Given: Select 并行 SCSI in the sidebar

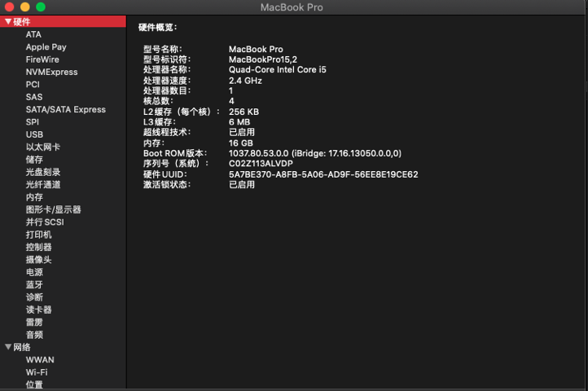Looking at the screenshot, I should pos(45,222).
